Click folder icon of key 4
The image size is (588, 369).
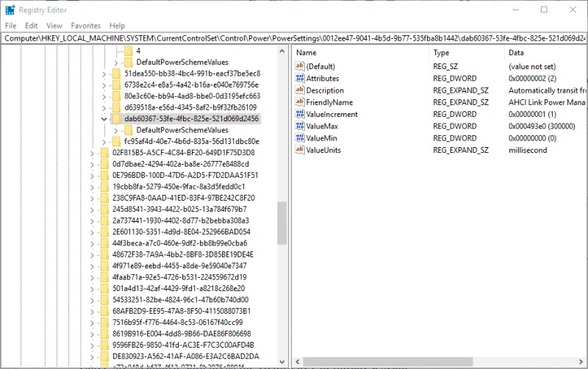tap(128, 51)
